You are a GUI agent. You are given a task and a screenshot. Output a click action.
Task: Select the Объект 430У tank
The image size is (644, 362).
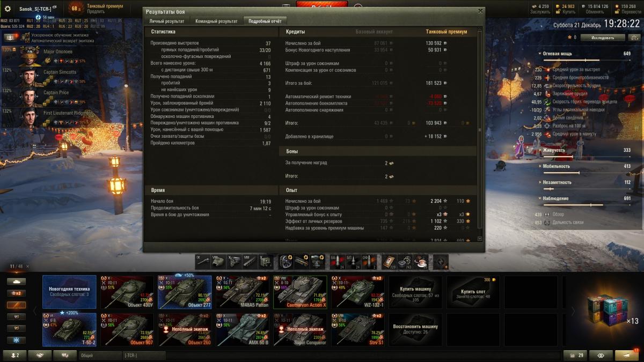(127, 292)
